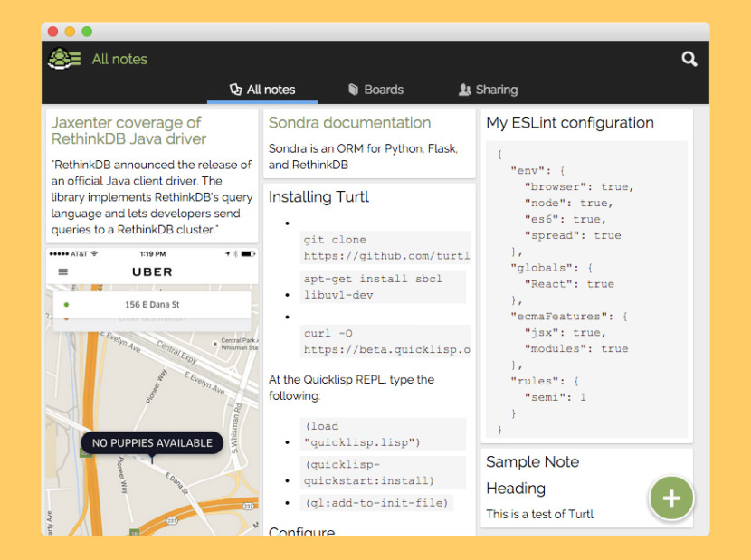751x560 pixels.
Task: Open the Sondra documentation note
Action: (349, 123)
